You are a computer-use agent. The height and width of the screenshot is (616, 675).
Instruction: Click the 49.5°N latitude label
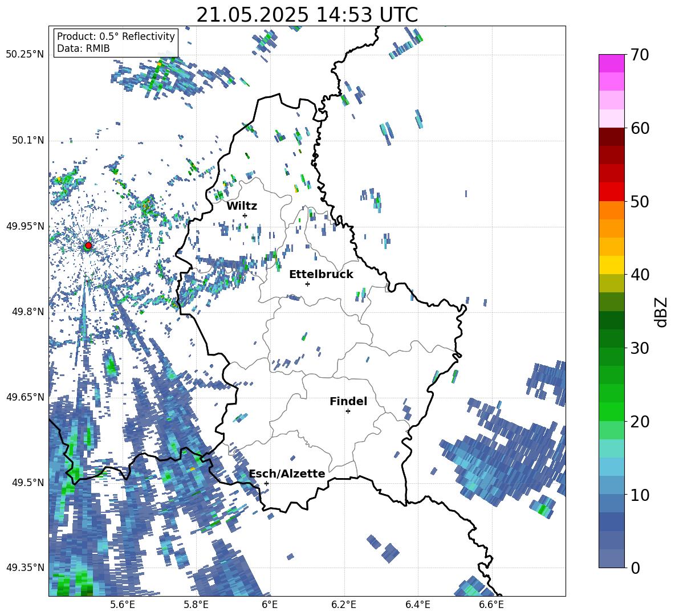point(28,482)
